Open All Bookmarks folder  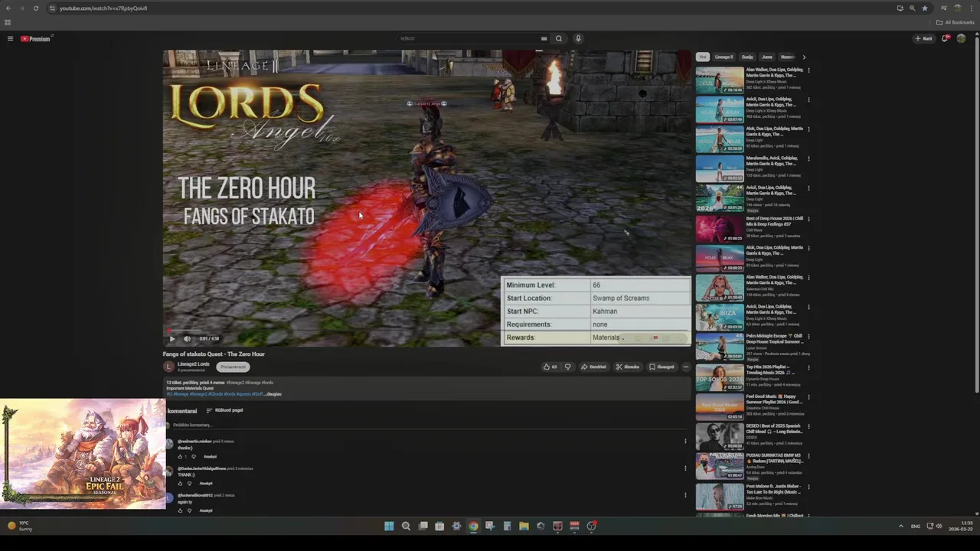click(x=955, y=22)
